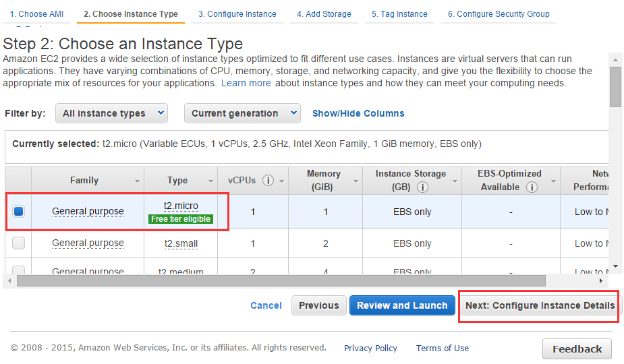Open EBS-Optimized Available info icon
This screenshot has width=624, height=364.
pos(532,187)
